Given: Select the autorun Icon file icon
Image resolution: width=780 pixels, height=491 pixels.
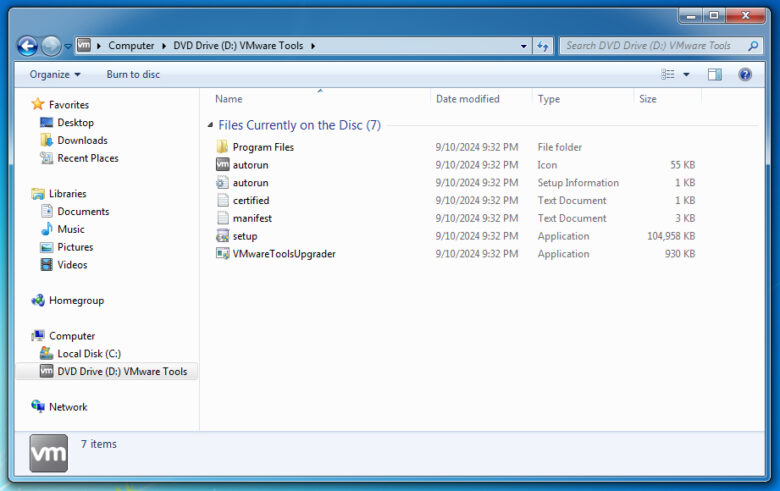Looking at the screenshot, I should 222,164.
